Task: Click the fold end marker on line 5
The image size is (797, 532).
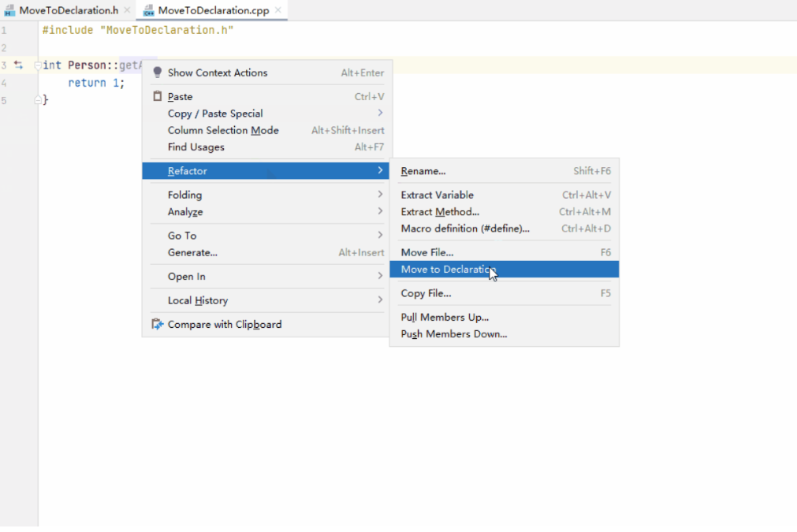Action: tap(37, 100)
